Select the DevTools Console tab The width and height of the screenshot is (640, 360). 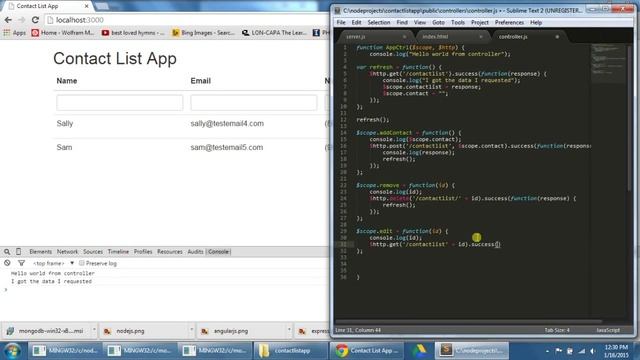[x=218, y=252]
